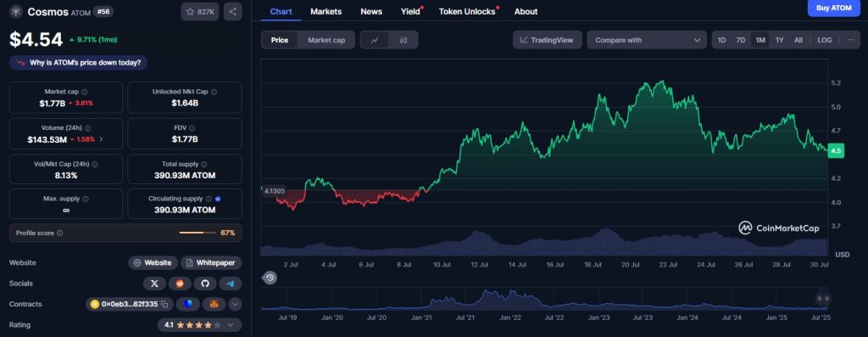Click the $1.64B Unlocked Mkt Cap value
Image resolution: width=868 pixels, height=337 pixels.
185,103
